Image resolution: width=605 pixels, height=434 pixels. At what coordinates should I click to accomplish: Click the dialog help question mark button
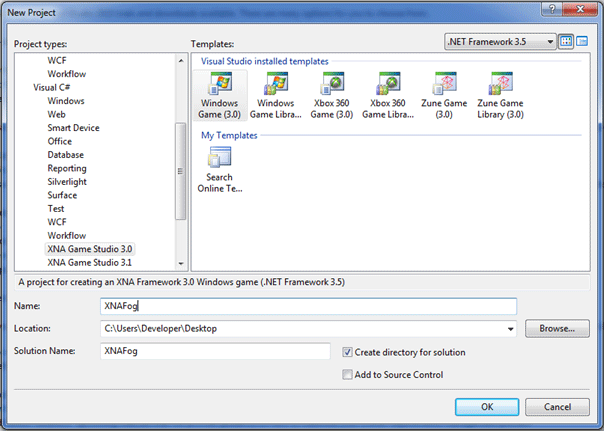click(552, 9)
